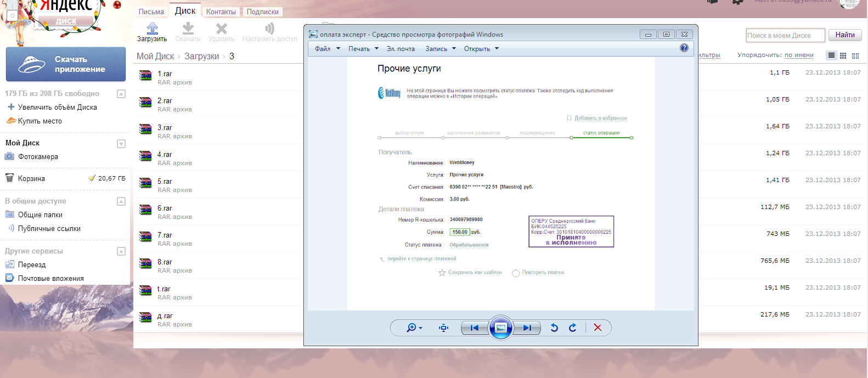Select the 2.rar file row
Image resolution: width=868 pixels, height=378 pixels.
[218, 104]
